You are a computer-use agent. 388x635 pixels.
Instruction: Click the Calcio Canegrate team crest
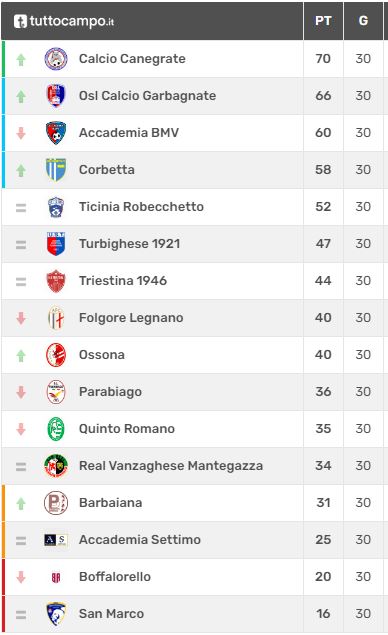pos(56,59)
